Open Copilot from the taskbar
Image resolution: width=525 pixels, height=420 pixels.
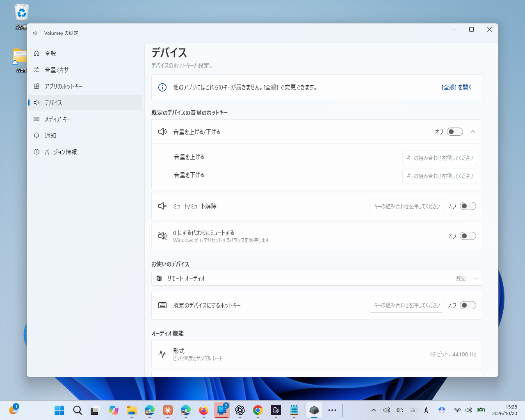114,410
